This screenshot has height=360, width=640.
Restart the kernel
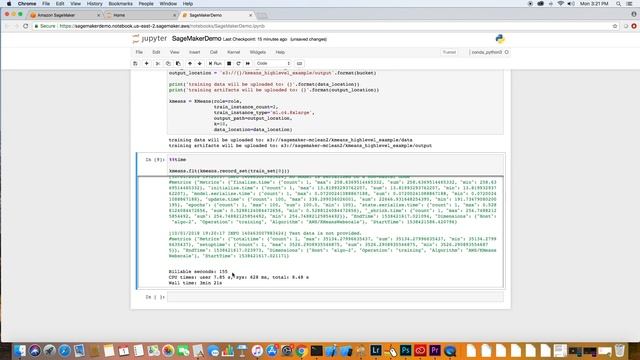(x=238, y=64)
